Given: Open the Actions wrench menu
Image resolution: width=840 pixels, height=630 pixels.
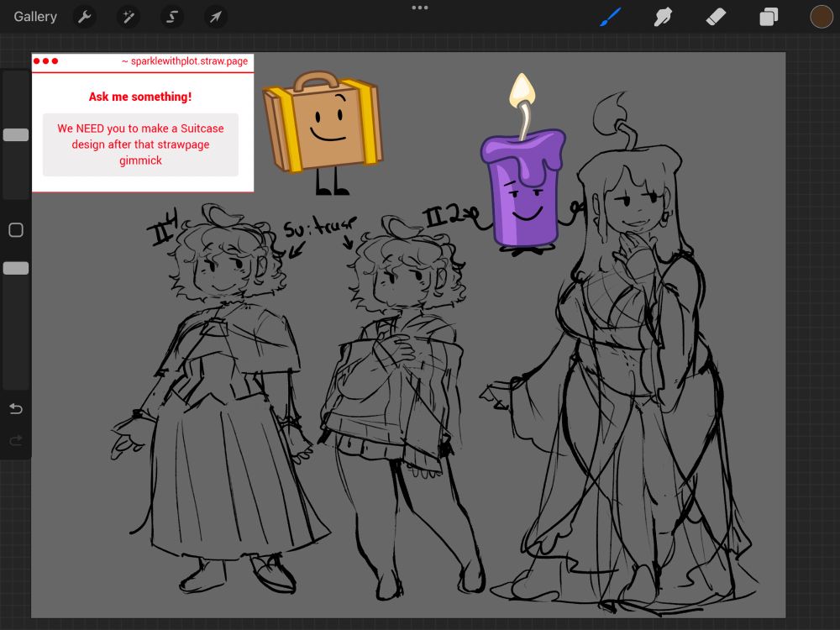Looking at the screenshot, I should click(84, 17).
